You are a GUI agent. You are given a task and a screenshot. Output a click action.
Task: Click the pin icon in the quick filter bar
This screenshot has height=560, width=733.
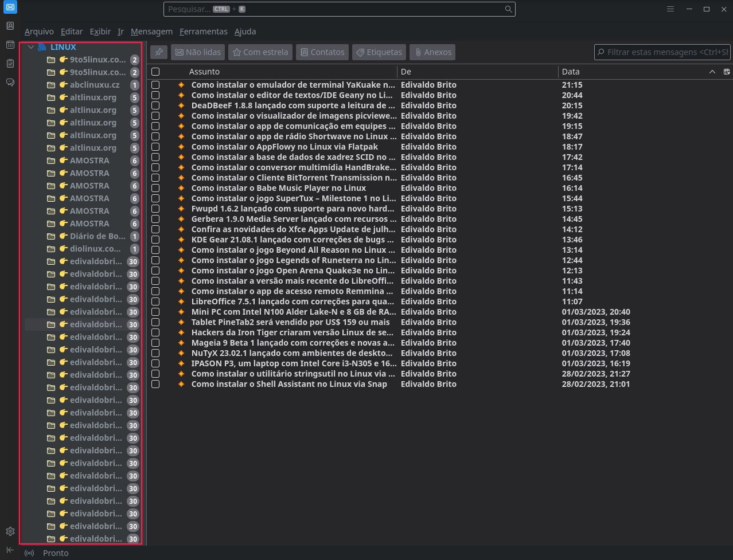click(x=159, y=52)
